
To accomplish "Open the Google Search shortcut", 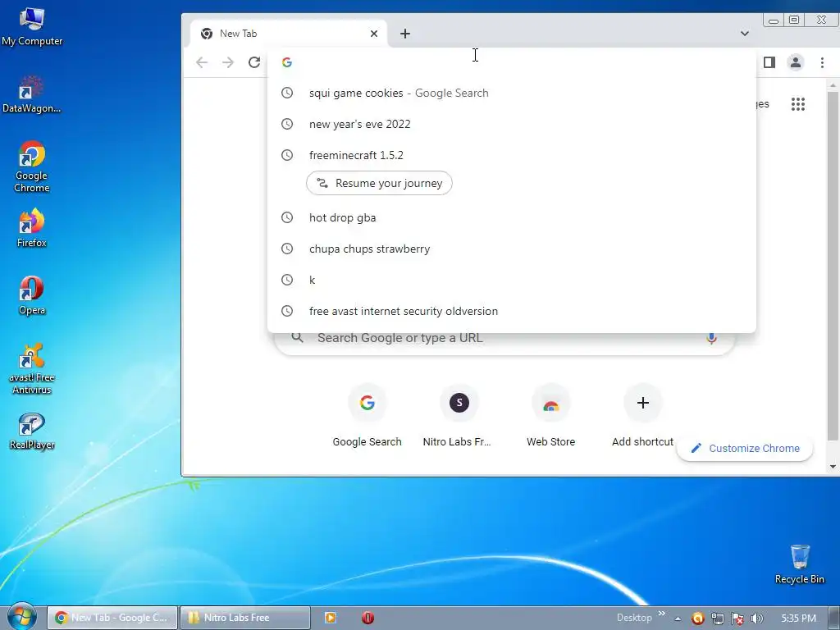I will 367,417.
